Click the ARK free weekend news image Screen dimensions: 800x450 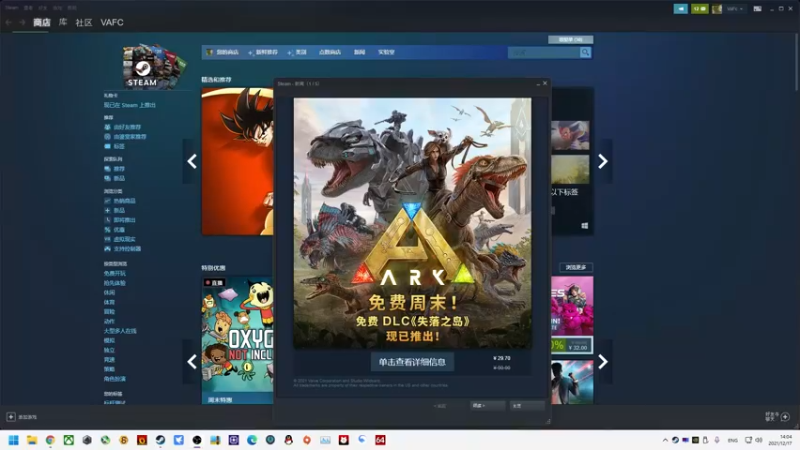click(412, 223)
